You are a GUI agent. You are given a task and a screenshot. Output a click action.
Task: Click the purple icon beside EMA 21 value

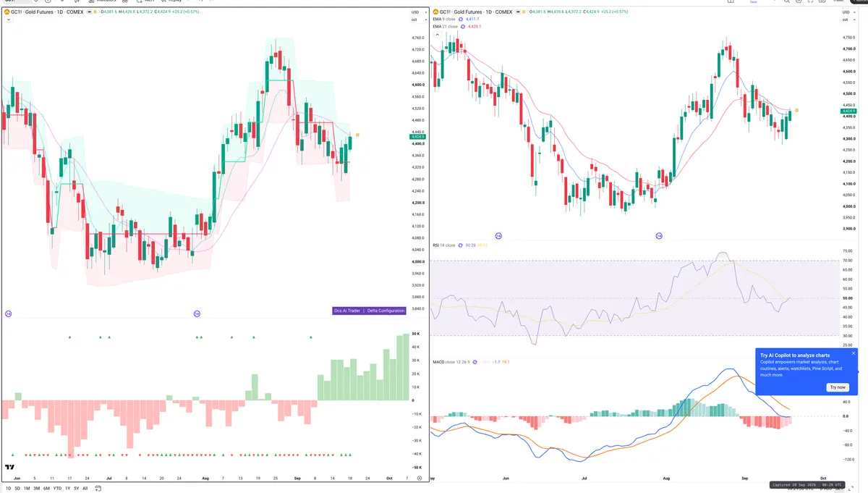[463, 26]
